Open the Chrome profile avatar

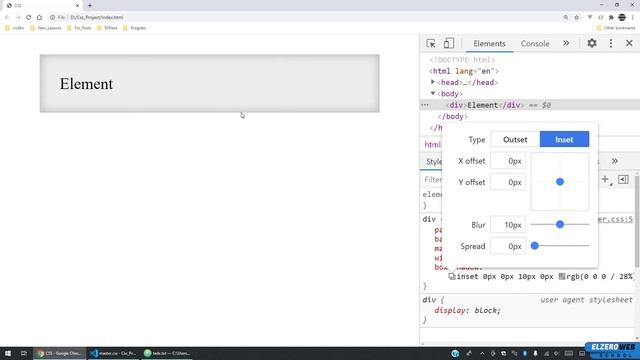pyautogui.click(x=622, y=17)
